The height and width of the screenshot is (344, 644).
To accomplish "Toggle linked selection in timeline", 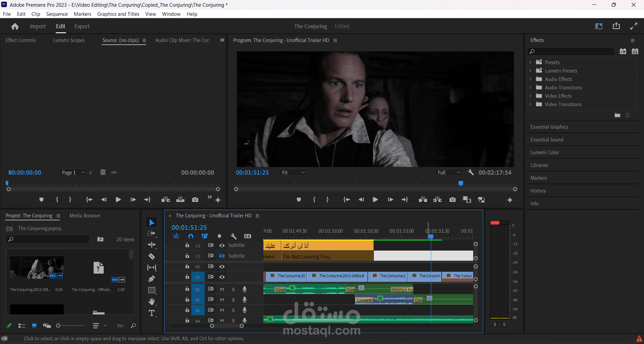I will [x=204, y=236].
